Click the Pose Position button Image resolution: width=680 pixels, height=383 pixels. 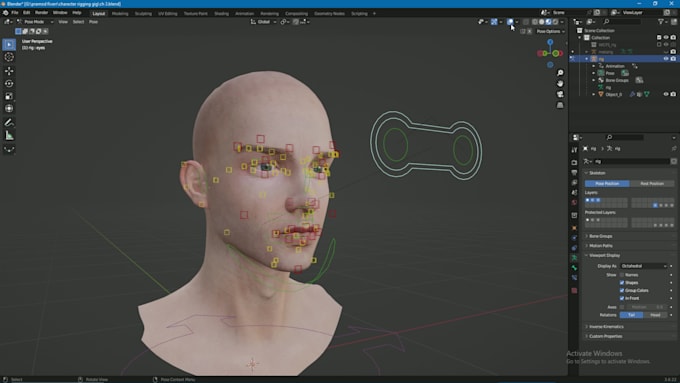607,183
